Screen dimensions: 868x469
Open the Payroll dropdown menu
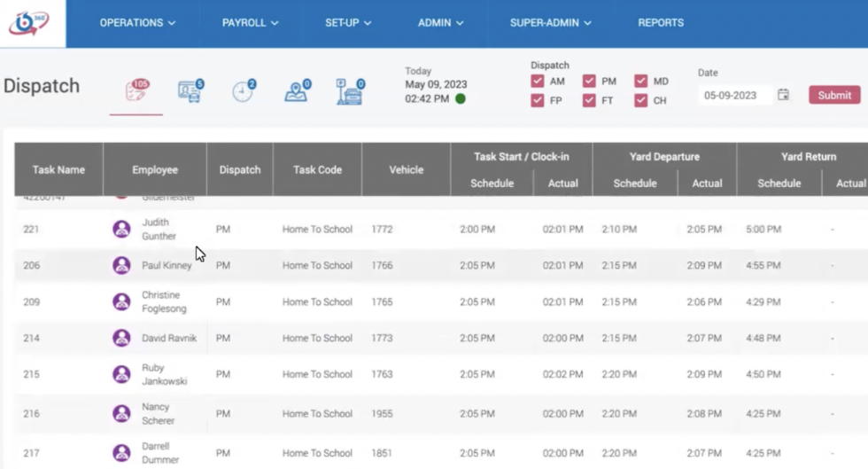click(x=251, y=23)
